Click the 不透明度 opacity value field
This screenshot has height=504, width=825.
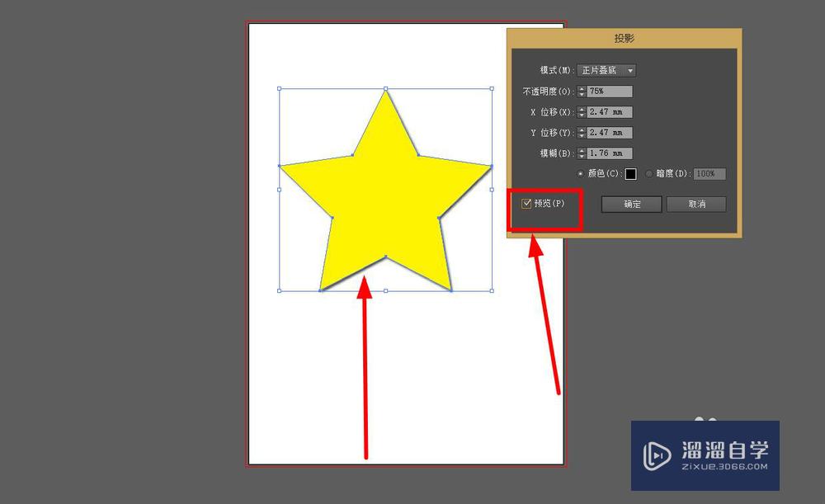click(x=610, y=91)
